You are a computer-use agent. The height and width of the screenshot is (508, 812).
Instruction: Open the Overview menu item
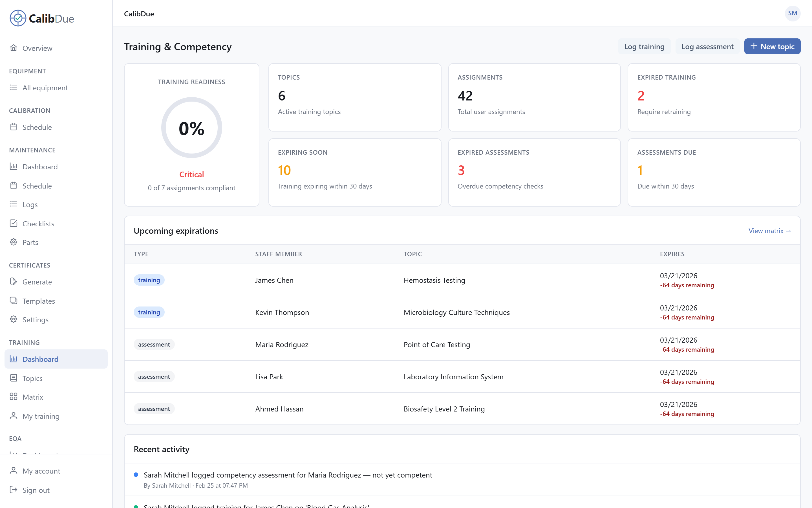tap(56, 48)
